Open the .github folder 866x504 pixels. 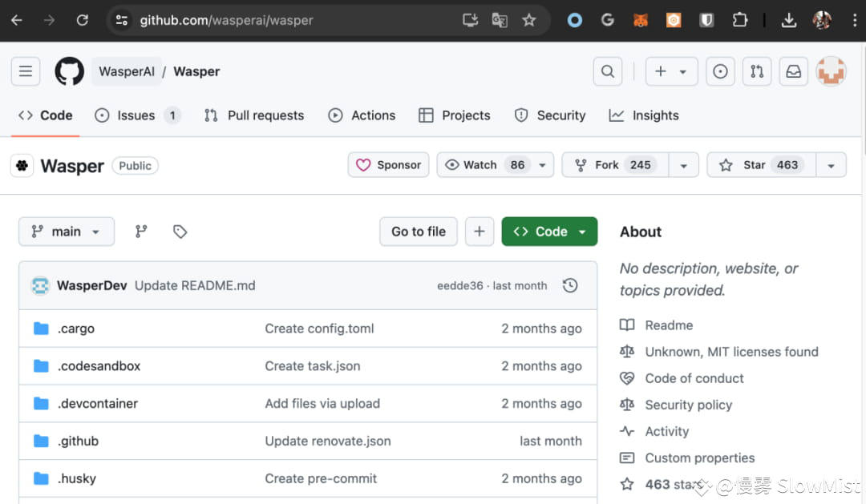(x=78, y=441)
